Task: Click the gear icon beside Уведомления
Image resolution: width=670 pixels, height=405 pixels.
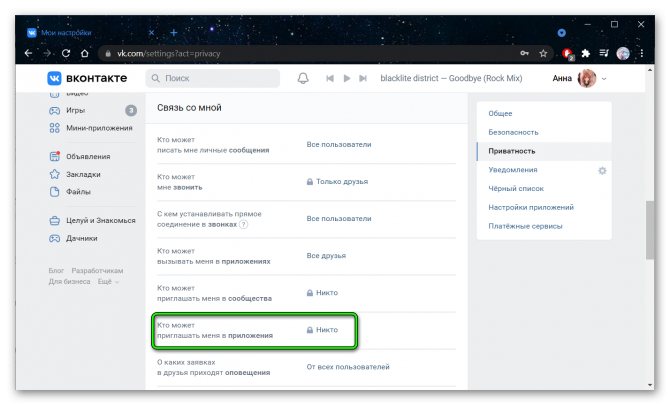Action: coord(602,171)
